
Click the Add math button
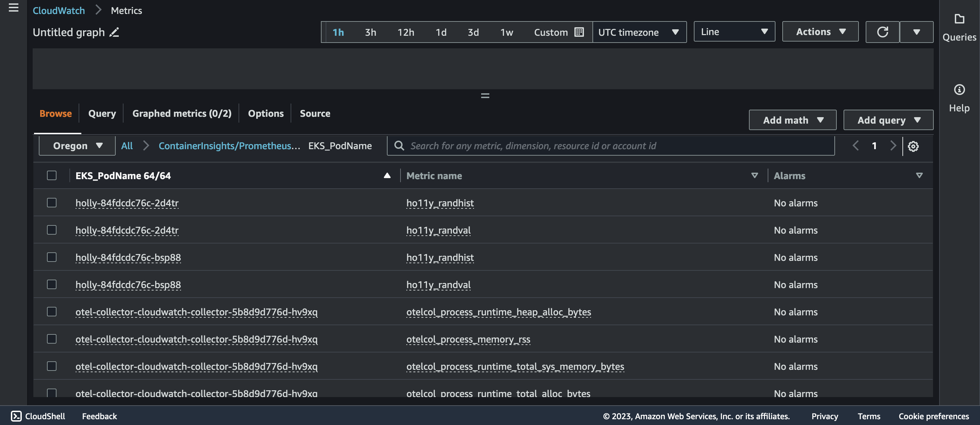[792, 120]
